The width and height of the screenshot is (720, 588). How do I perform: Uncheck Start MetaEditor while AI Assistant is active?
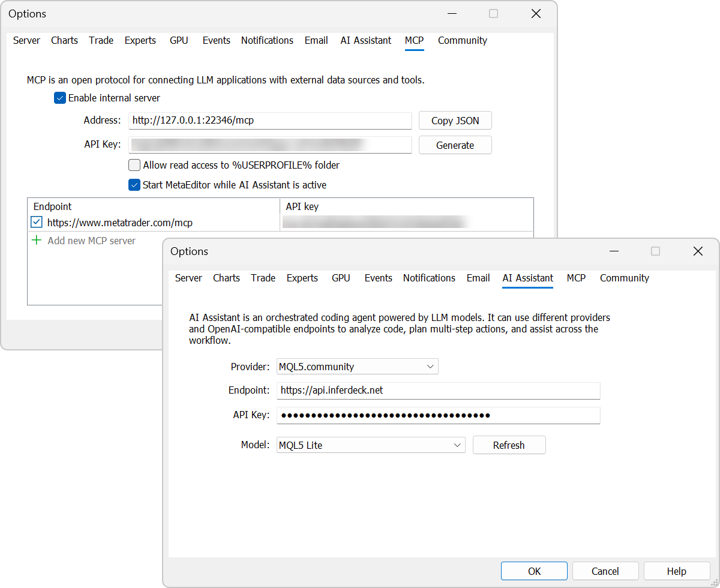[x=134, y=185]
